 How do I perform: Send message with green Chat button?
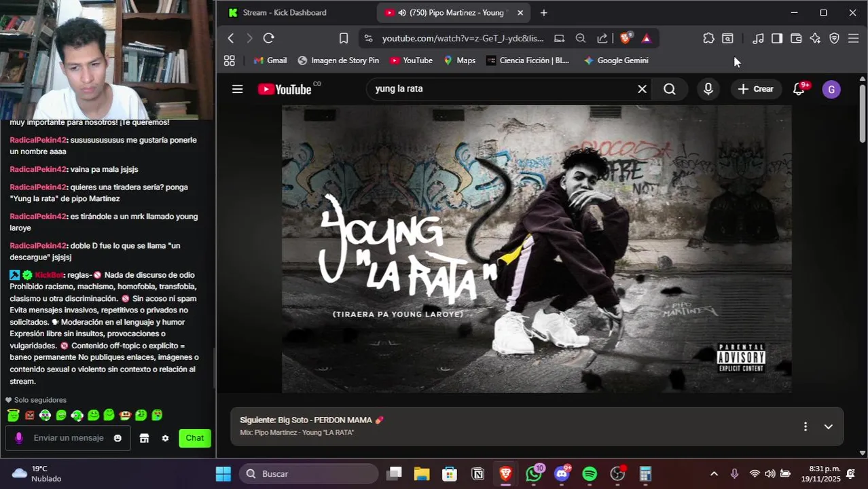195,438
